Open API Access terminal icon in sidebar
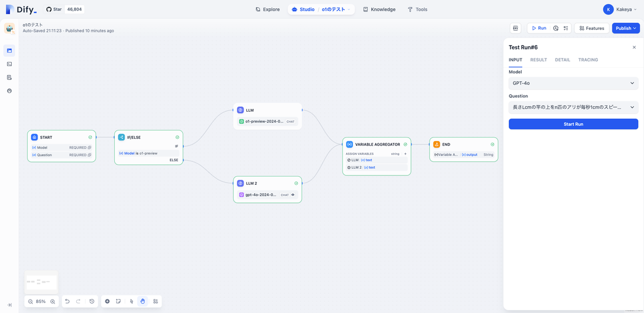644x313 pixels. point(9,64)
